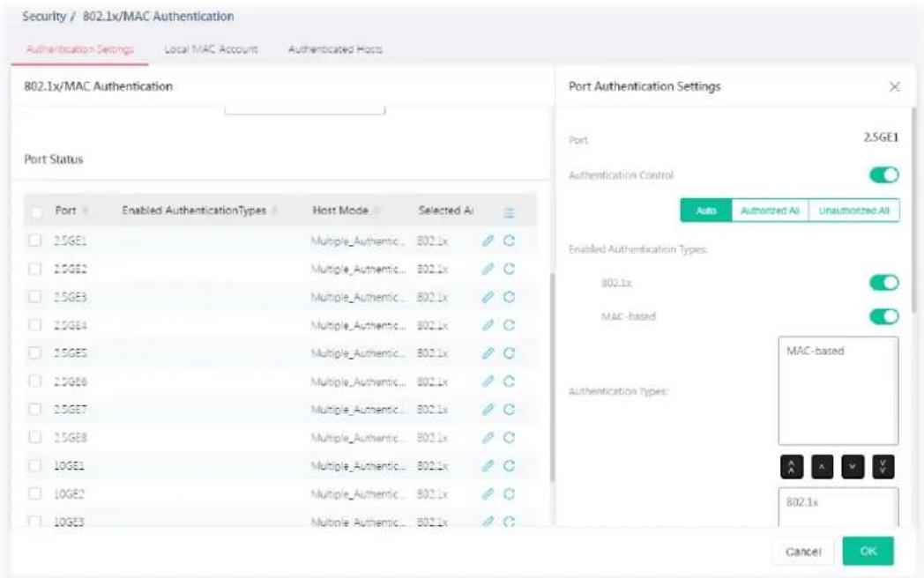Reset port 2.5GE3 with refresh icon
Screen dimensions: 924x578
[x=509, y=297]
